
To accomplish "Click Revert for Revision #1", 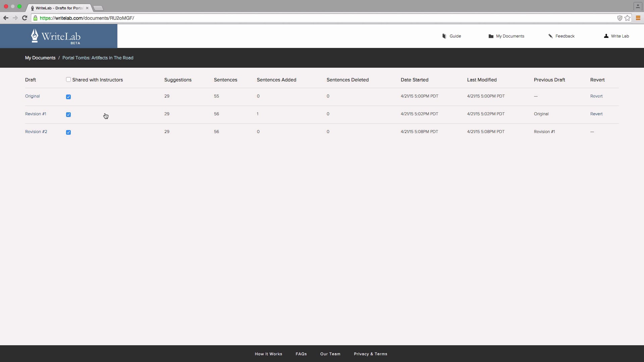I will coord(596,114).
